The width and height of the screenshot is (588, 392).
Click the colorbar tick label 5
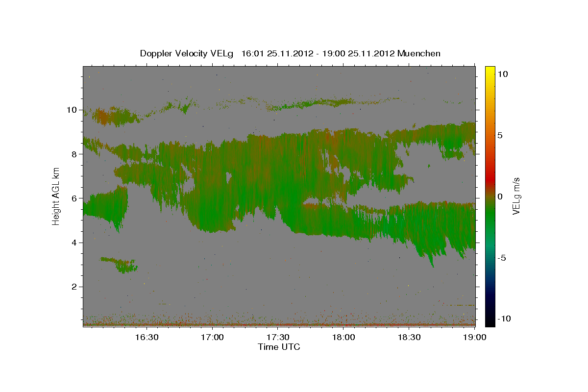click(x=501, y=135)
